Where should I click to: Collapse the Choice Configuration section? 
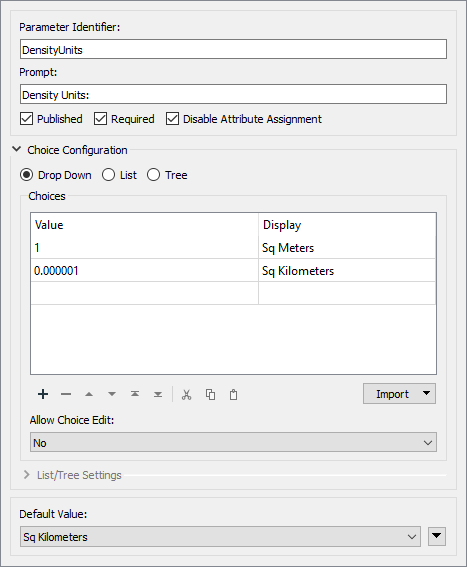[17, 149]
